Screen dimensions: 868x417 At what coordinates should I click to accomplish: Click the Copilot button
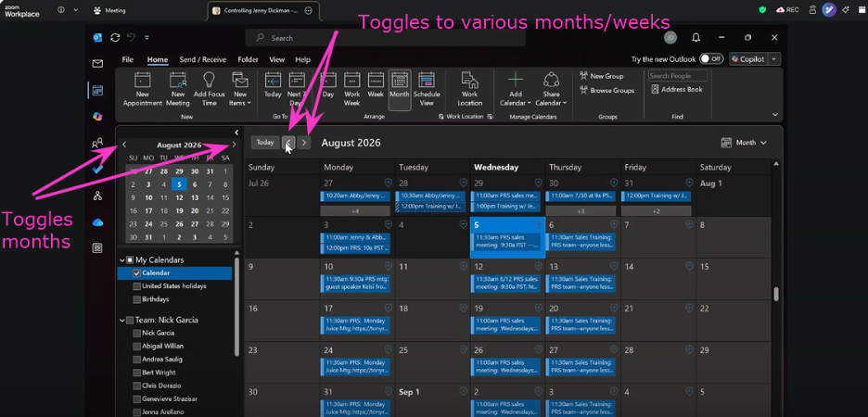tap(748, 59)
